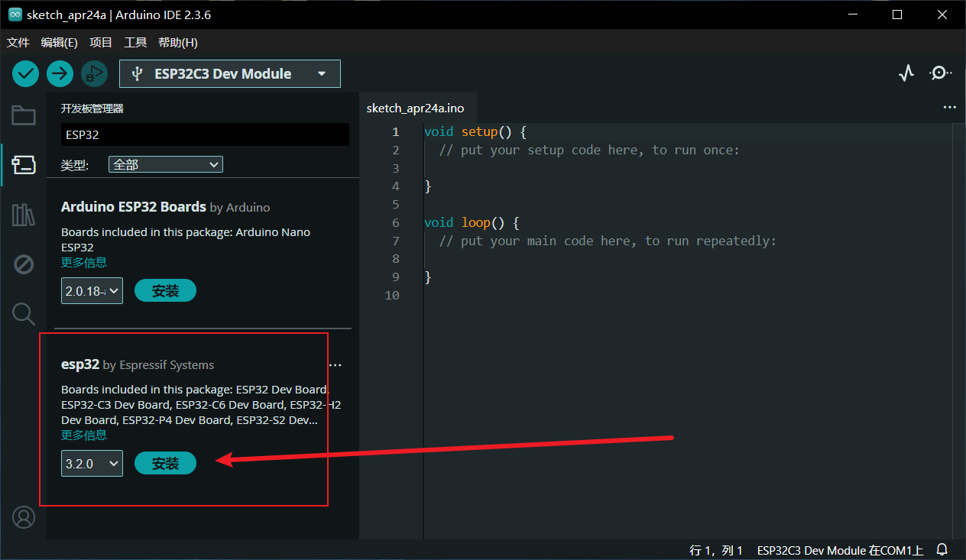Open the Library Manager sidebar icon
The image size is (966, 560).
(23, 215)
